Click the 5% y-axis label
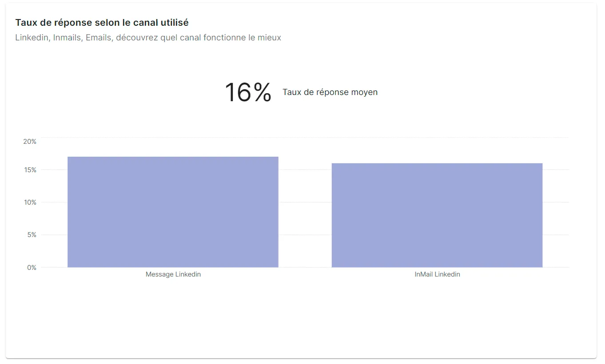 point(31,235)
